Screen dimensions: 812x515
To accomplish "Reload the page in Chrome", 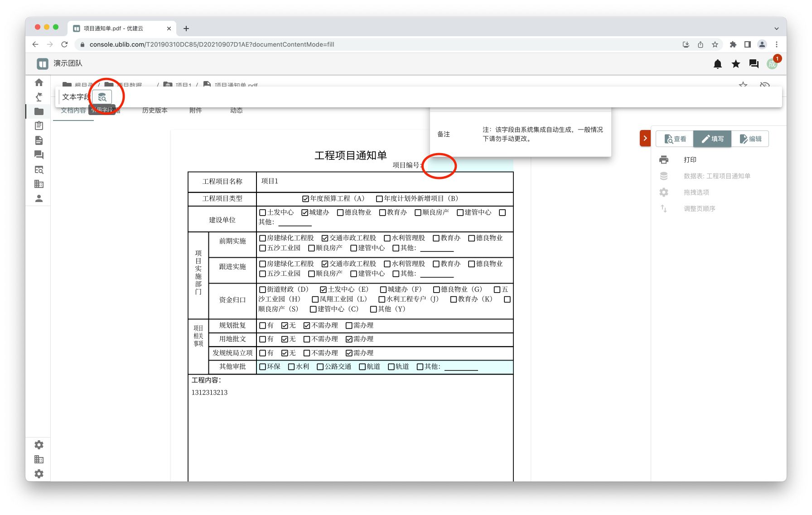I will click(64, 44).
